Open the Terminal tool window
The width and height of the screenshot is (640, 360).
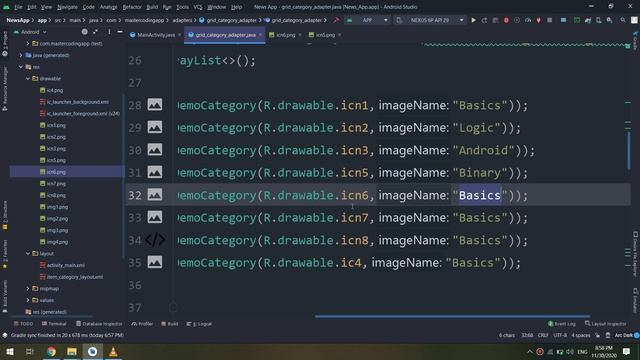54,324
